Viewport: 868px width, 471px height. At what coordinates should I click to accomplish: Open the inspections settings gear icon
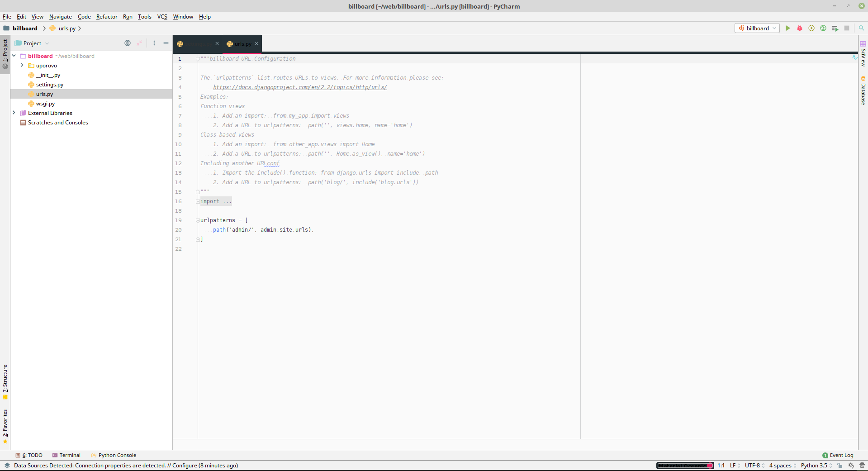coord(851,466)
